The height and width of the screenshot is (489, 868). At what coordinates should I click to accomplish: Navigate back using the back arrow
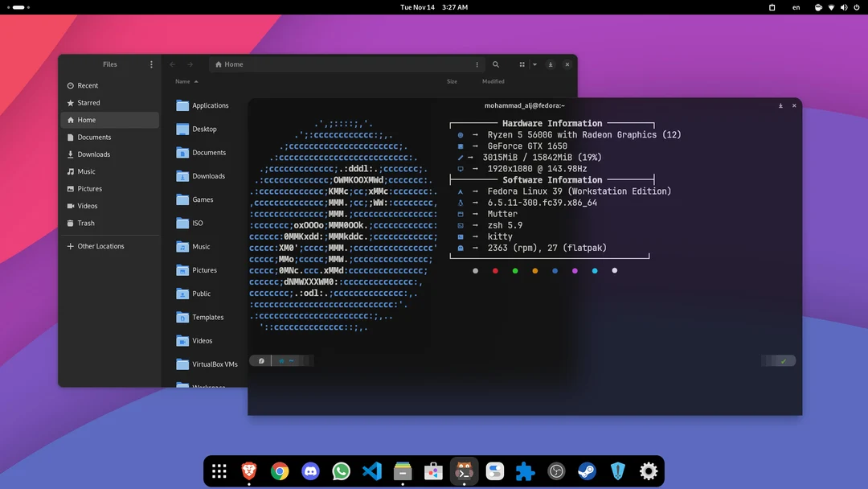[x=171, y=64]
